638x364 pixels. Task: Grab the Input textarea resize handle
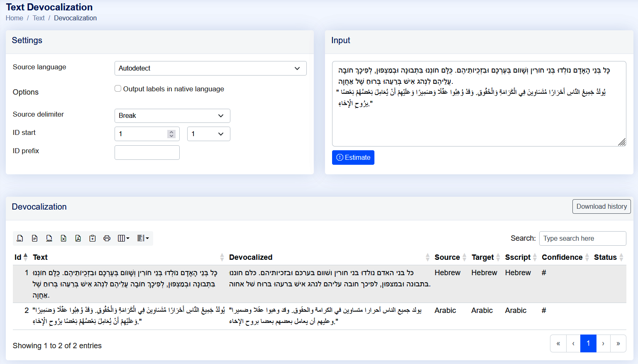point(622,142)
